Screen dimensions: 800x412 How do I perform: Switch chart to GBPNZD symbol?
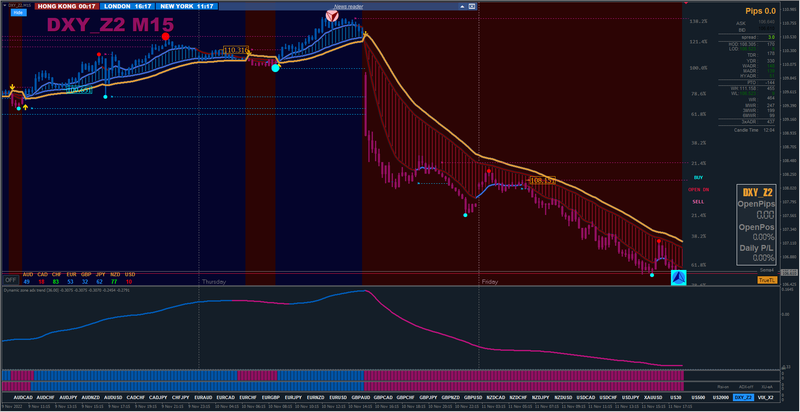click(x=450, y=397)
